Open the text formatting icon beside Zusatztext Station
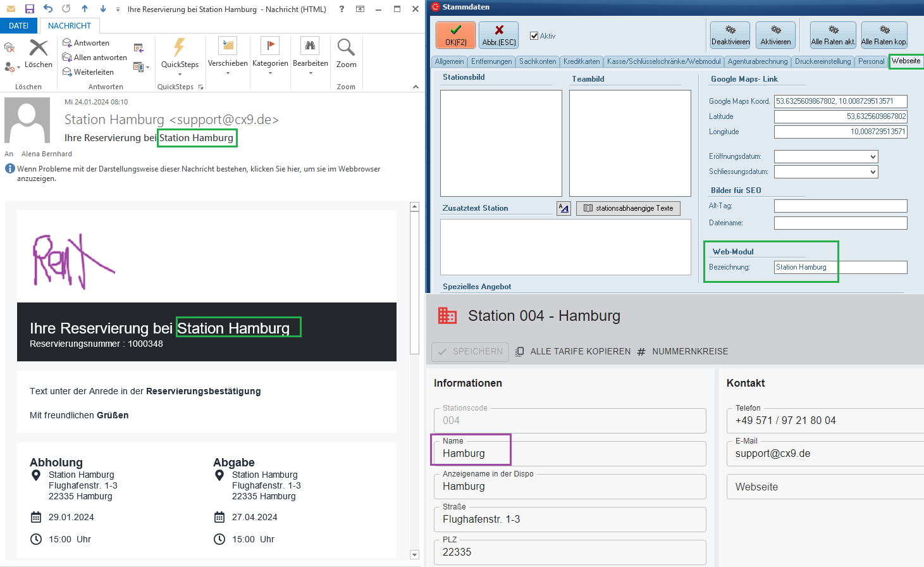Viewport: 924px width, 567px height. pyautogui.click(x=564, y=208)
